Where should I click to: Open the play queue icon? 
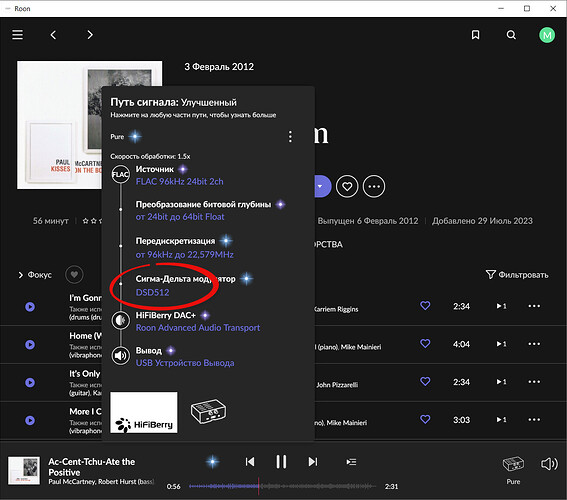[x=351, y=462]
